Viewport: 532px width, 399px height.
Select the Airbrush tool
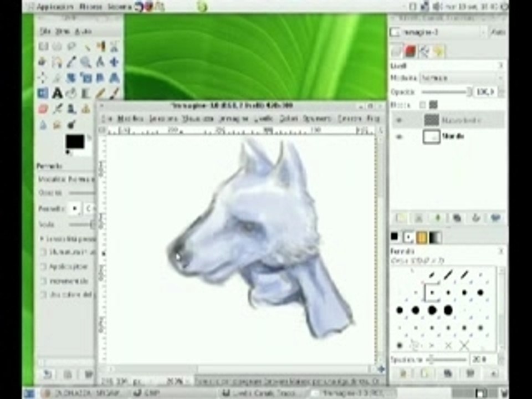[x=57, y=109]
